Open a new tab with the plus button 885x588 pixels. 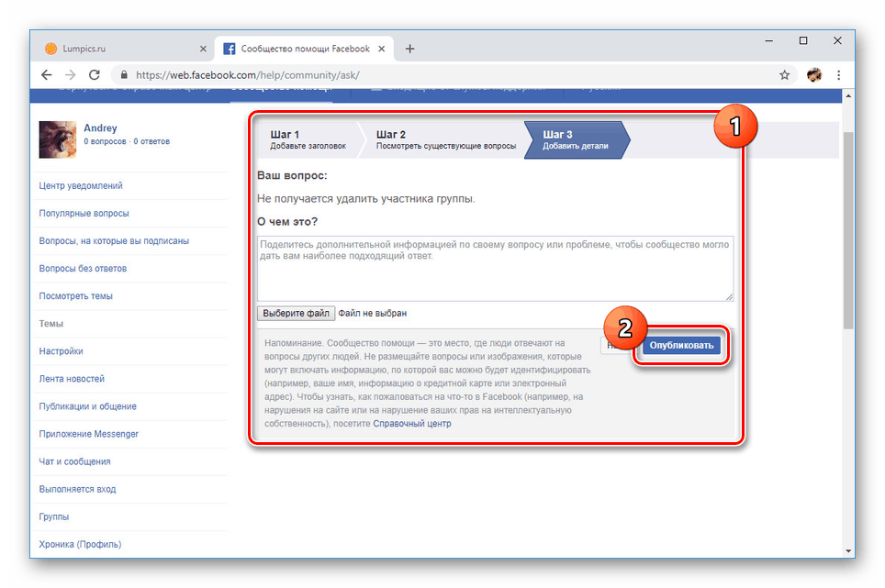(409, 49)
